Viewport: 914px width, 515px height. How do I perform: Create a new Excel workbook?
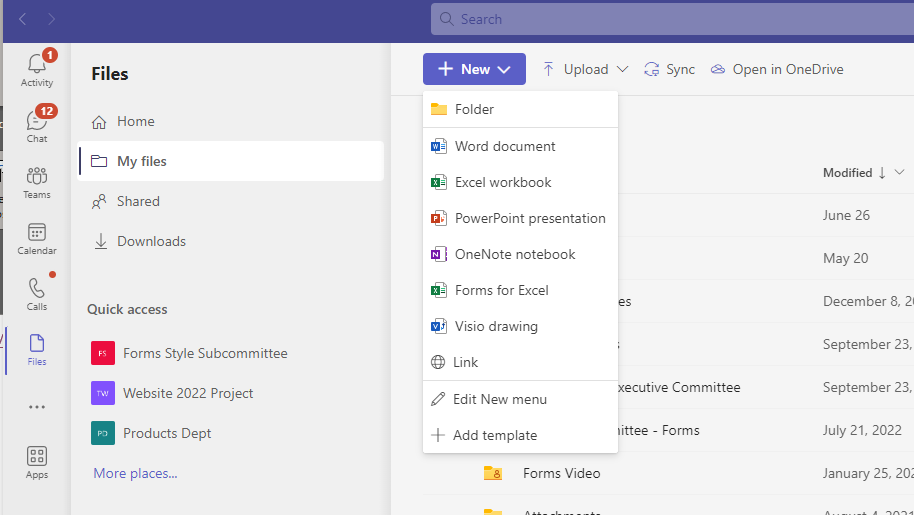(520, 182)
